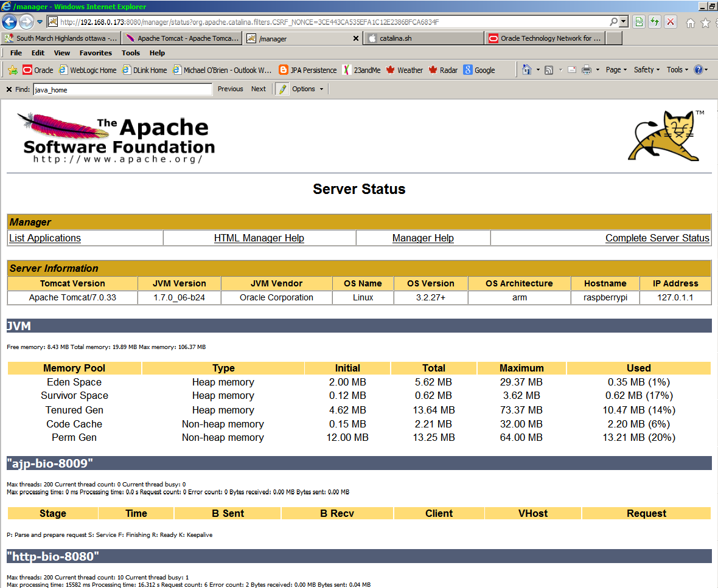This screenshot has height=588, width=718.
Task: Open WebLogic Home favorite
Action: pos(88,70)
